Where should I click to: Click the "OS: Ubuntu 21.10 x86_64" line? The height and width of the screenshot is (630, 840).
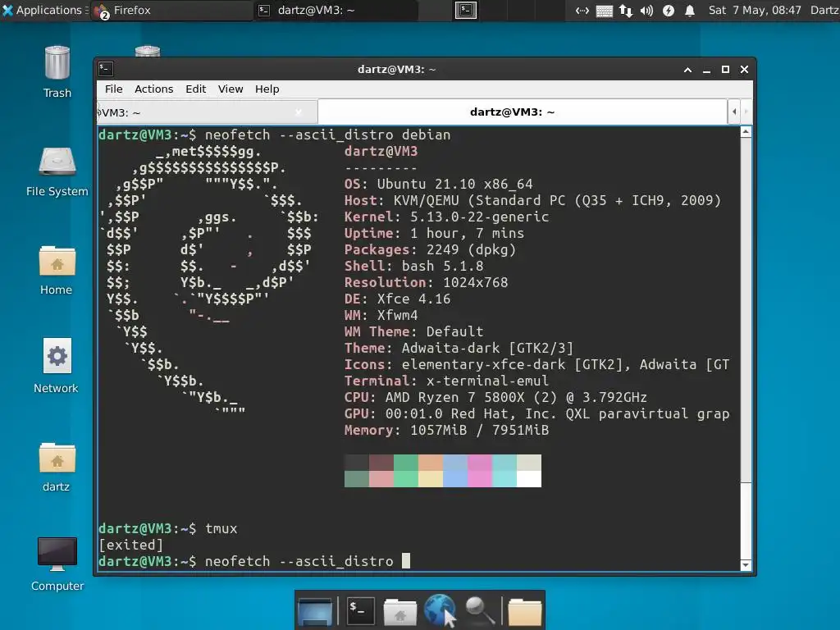tap(438, 185)
